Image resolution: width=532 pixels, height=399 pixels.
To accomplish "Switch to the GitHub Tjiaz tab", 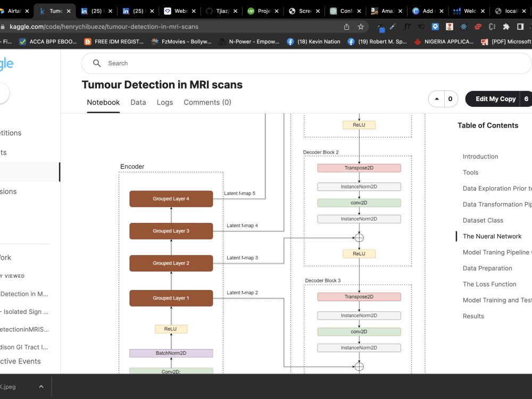I will (x=222, y=11).
